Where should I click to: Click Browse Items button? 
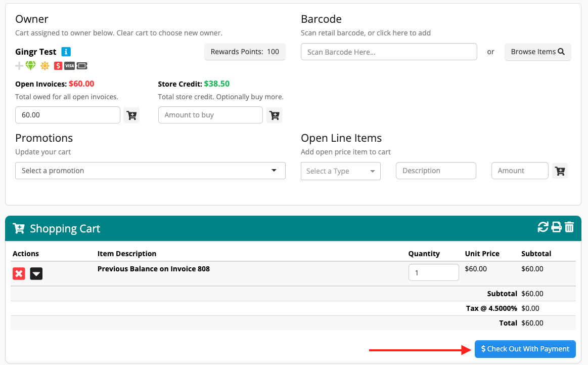(538, 52)
